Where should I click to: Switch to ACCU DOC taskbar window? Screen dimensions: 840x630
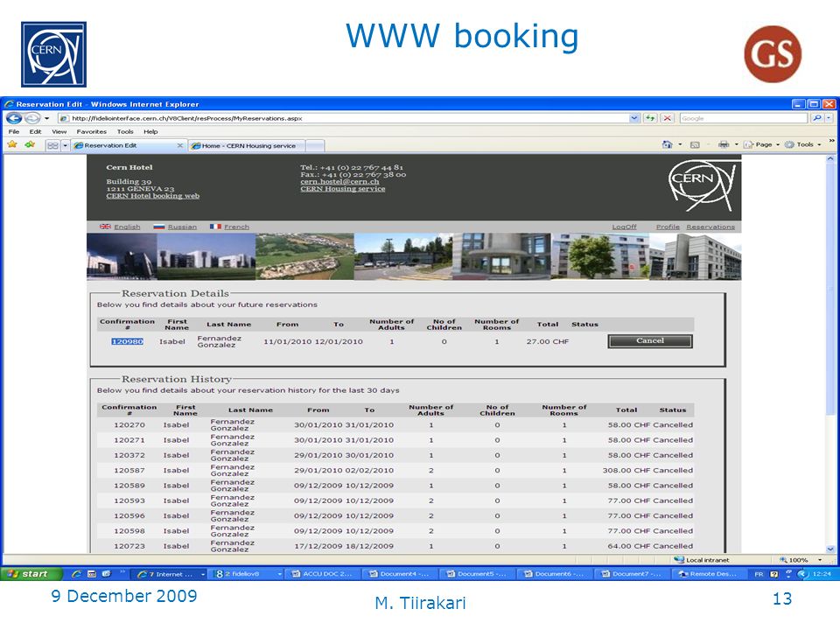[x=323, y=574]
